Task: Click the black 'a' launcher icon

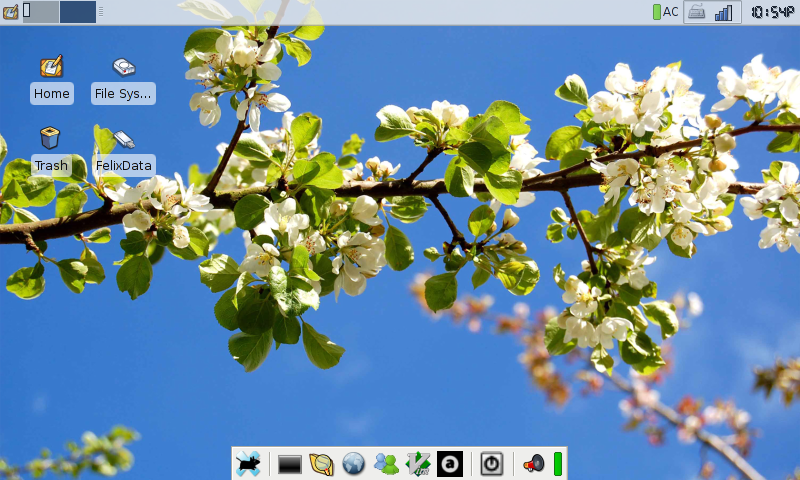Action: [x=450, y=464]
